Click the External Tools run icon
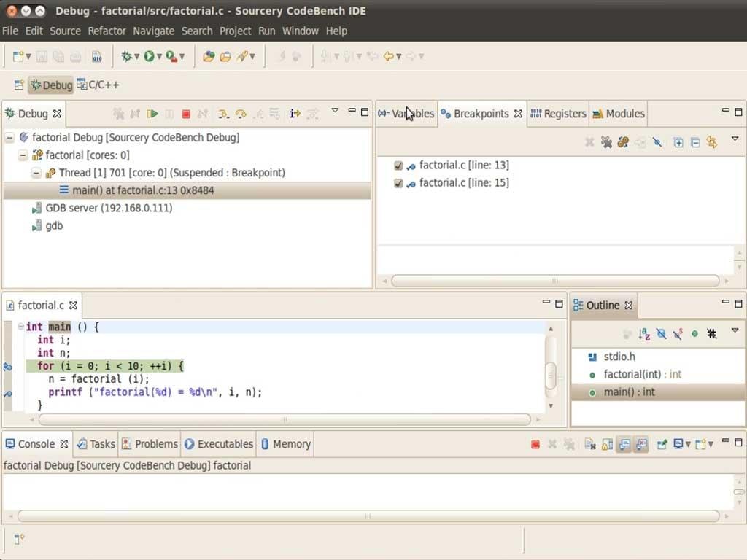The height and width of the screenshot is (560, 747). tap(171, 56)
